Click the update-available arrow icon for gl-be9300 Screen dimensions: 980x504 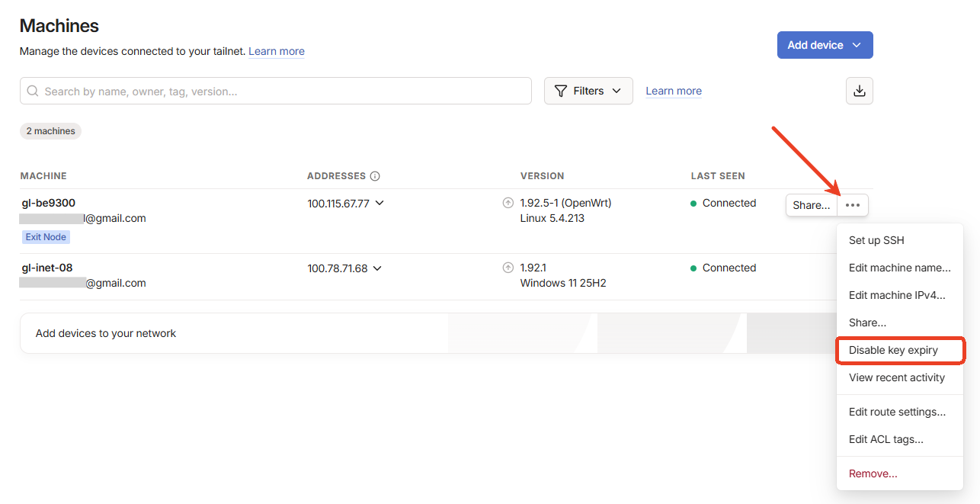508,203
